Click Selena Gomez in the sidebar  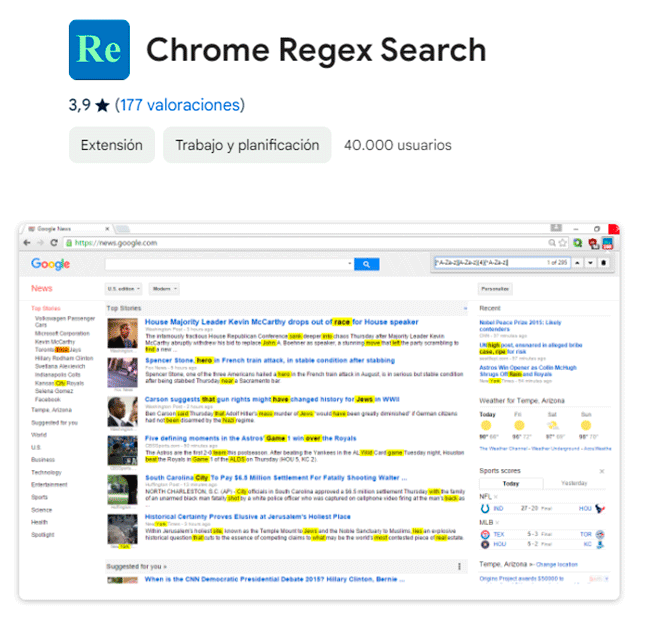(54, 391)
